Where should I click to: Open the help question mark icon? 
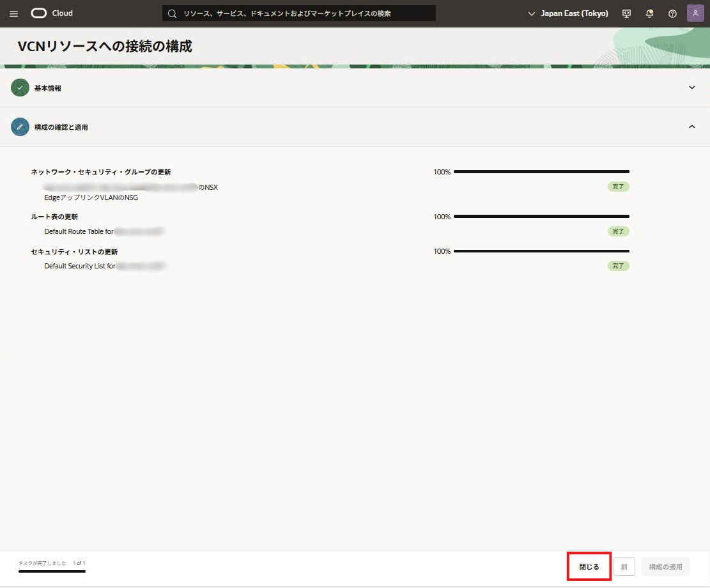672,13
